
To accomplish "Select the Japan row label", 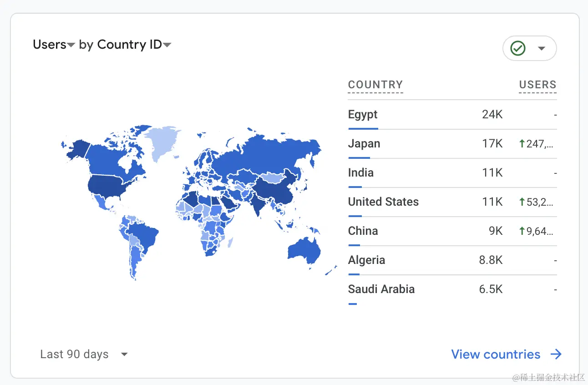I will point(364,143).
